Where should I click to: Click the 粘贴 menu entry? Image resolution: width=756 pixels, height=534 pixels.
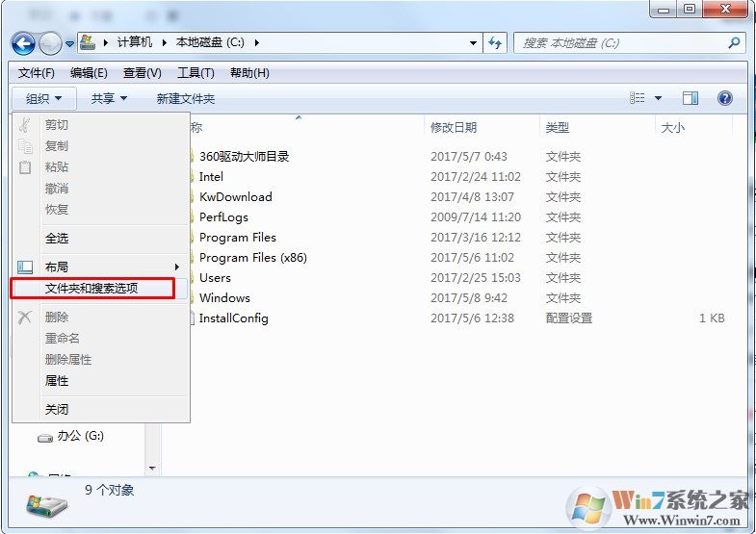click(101, 167)
